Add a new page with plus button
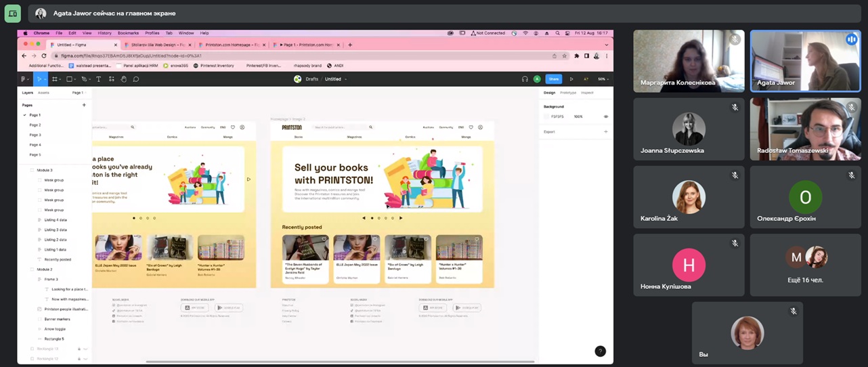Viewport: 868px width, 367px height. click(84, 105)
